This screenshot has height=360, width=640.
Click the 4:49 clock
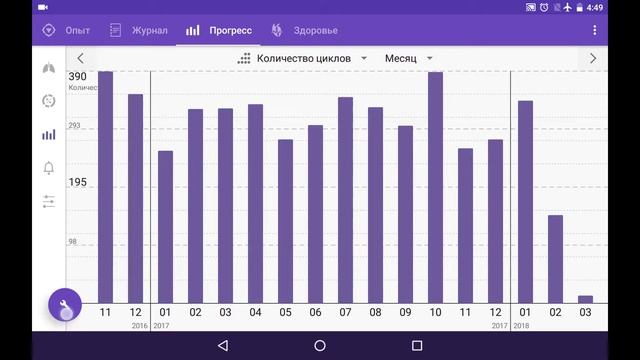click(x=595, y=7)
